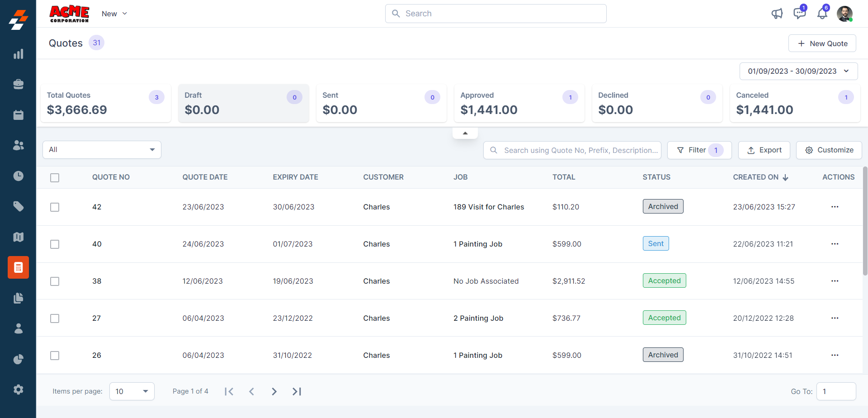Image resolution: width=868 pixels, height=418 pixels.
Task: Open the New menu in header
Action: [114, 14]
